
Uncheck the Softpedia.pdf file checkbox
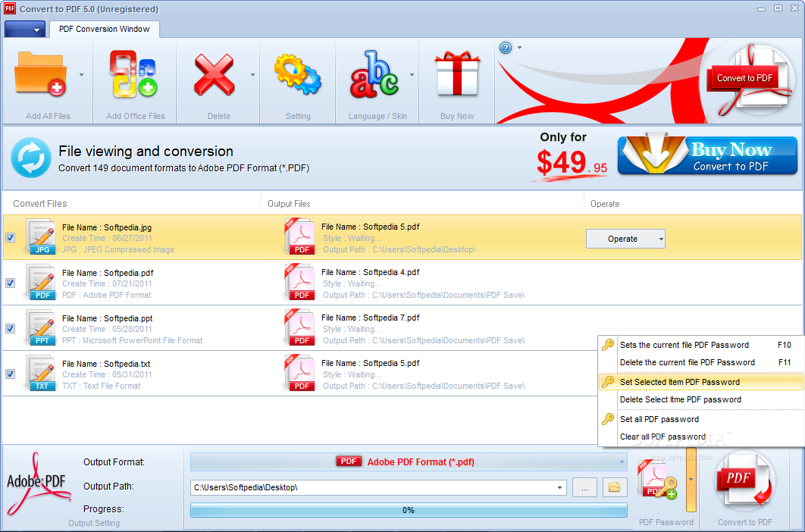click(x=11, y=283)
